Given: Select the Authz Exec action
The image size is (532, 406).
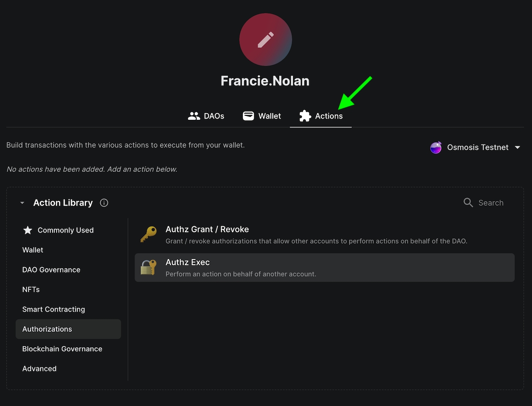Looking at the screenshot, I should [188, 262].
